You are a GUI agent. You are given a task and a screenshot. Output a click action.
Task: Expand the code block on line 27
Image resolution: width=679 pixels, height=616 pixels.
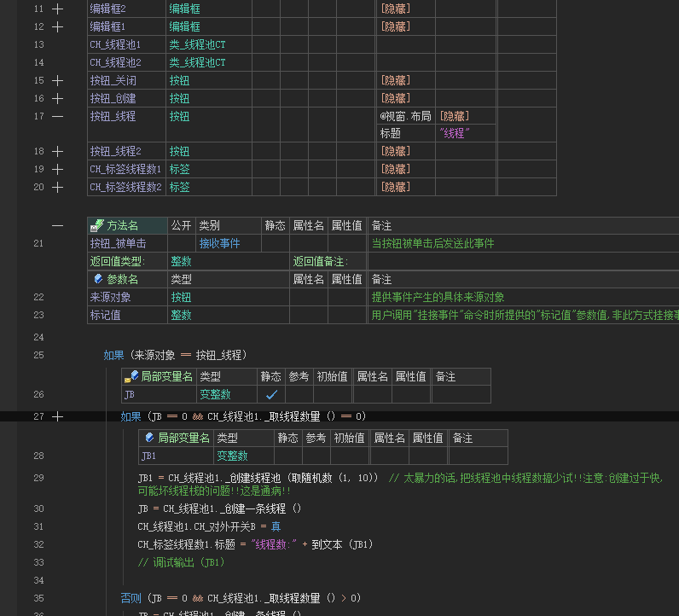pyautogui.click(x=57, y=416)
